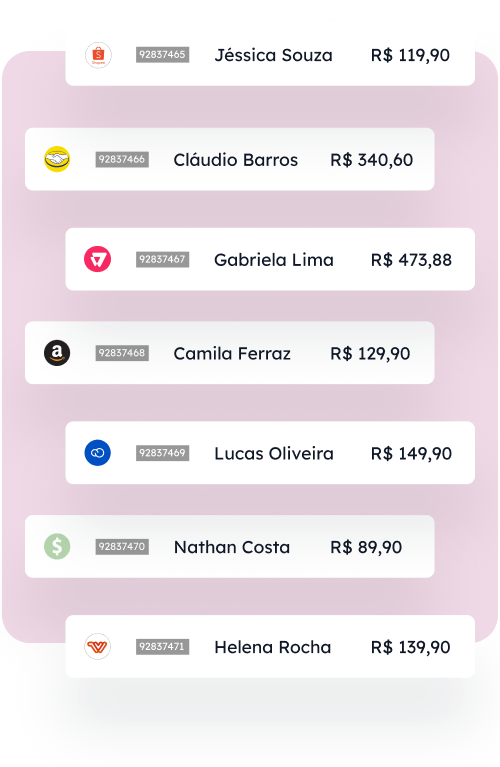Select the R$ 149,90 order total

pyautogui.click(x=411, y=453)
